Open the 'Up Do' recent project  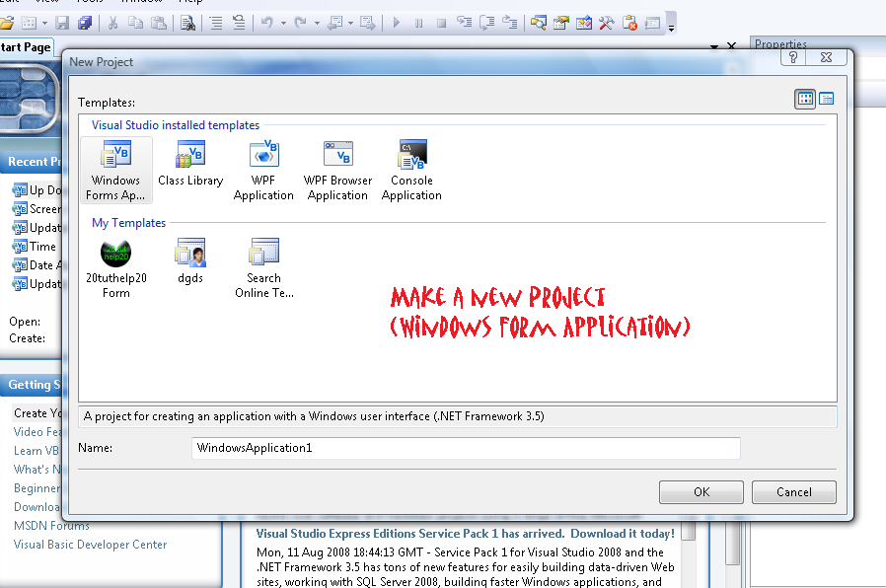37,190
